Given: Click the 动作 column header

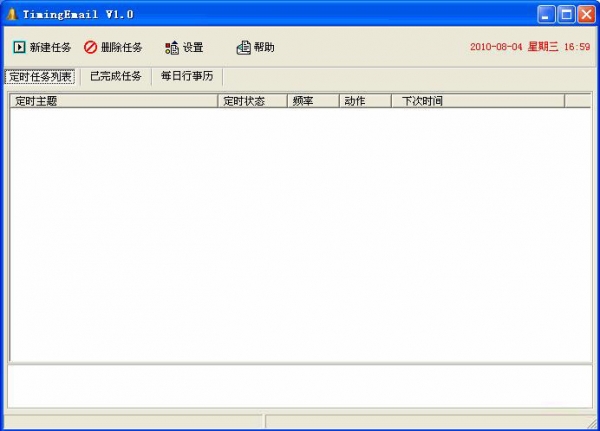Looking at the screenshot, I should pyautogui.click(x=365, y=101).
